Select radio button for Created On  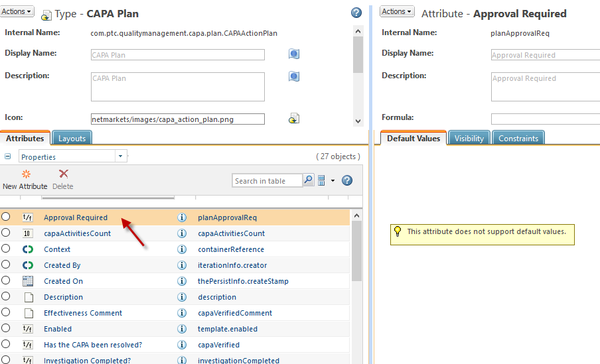tap(6, 280)
